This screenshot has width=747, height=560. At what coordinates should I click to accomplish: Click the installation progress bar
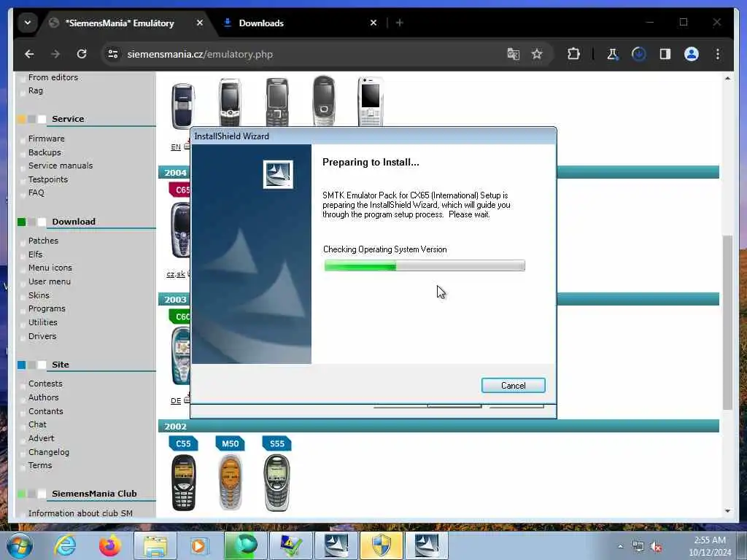(425, 265)
